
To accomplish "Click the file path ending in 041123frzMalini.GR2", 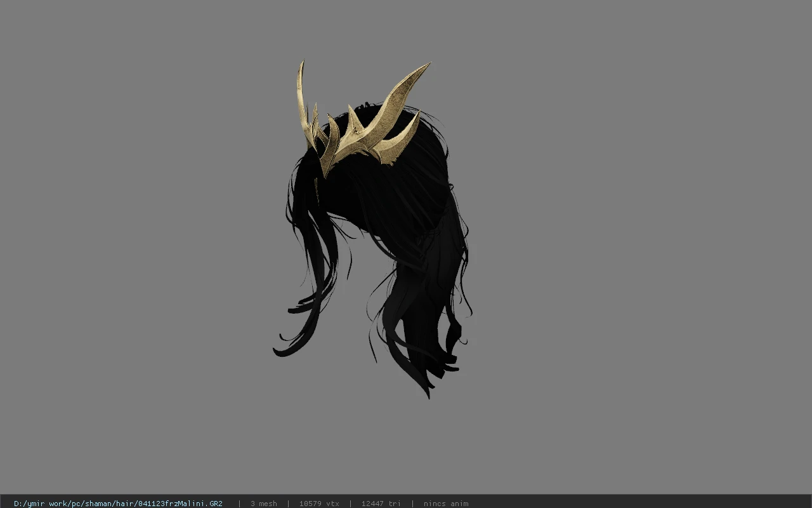I will click(x=118, y=504).
